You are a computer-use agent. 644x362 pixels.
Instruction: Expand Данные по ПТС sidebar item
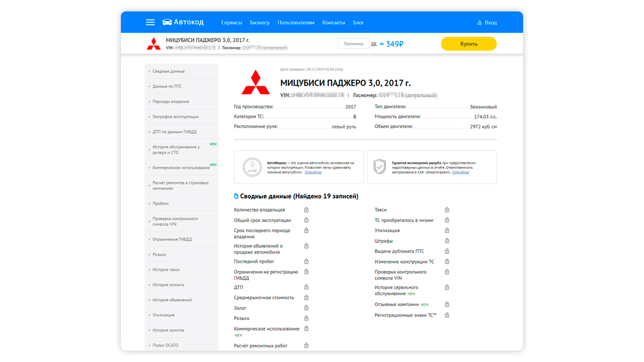point(167,86)
